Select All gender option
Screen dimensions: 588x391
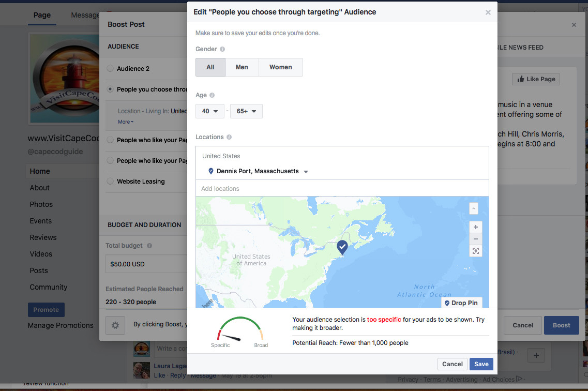[210, 67]
